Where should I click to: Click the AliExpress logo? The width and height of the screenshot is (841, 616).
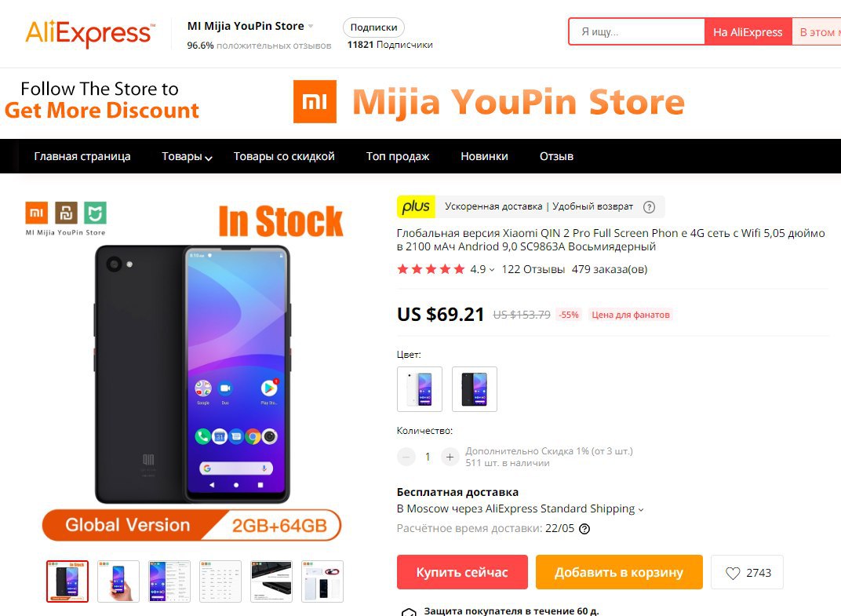point(90,33)
